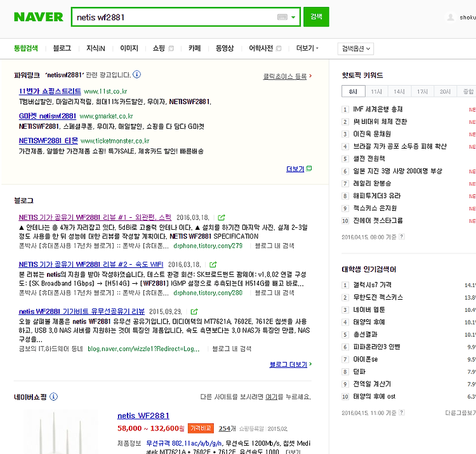Click the orange 가격비교 button

tap(201, 428)
